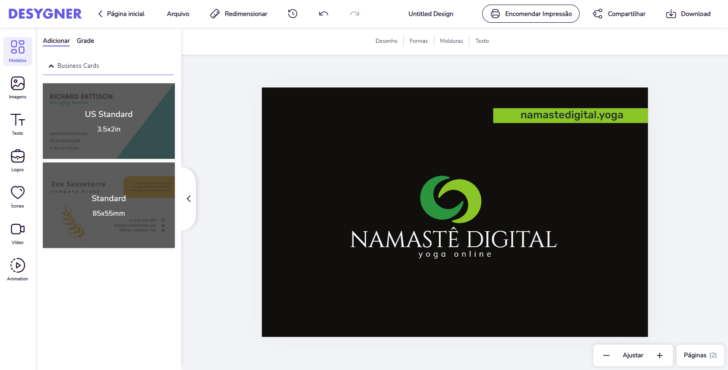Zoom in with the plus button

pyautogui.click(x=659, y=356)
